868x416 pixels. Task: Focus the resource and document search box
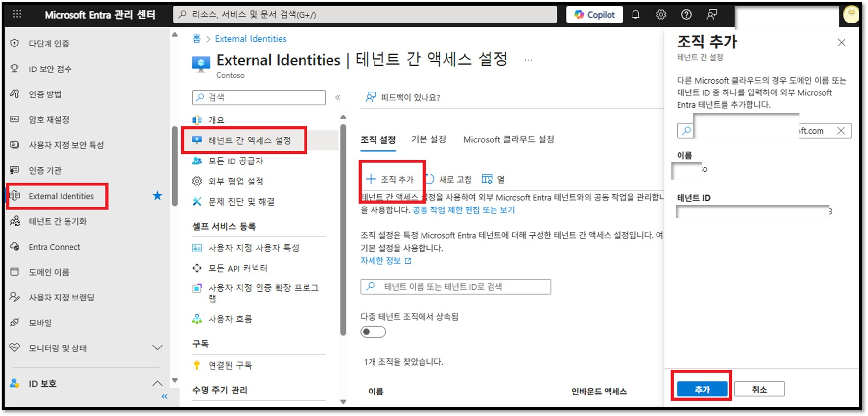pyautogui.click(x=365, y=15)
